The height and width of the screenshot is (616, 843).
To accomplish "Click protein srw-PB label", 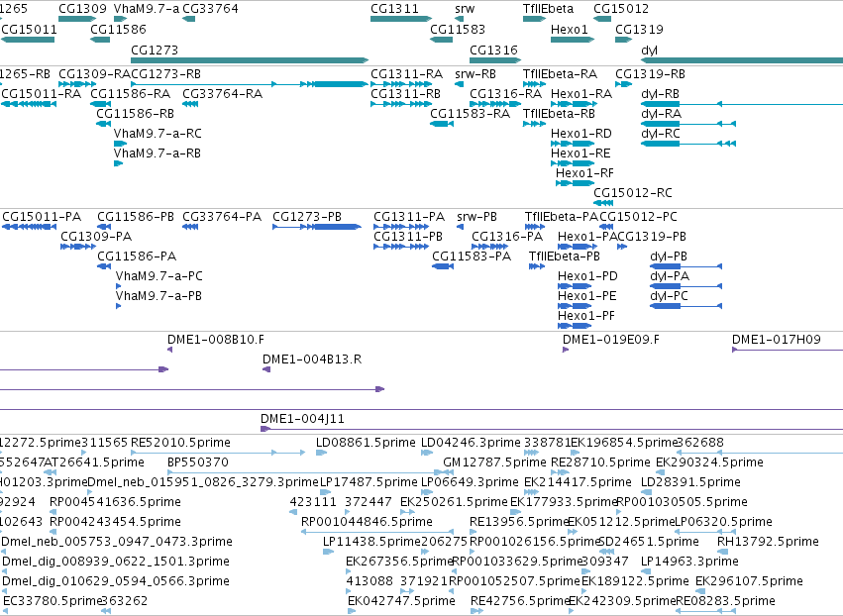I will pos(476,217).
